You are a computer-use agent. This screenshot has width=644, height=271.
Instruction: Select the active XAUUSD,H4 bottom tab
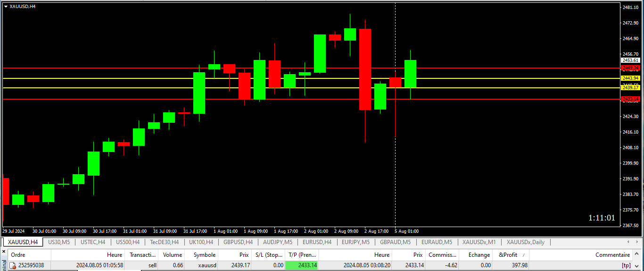(x=23, y=242)
